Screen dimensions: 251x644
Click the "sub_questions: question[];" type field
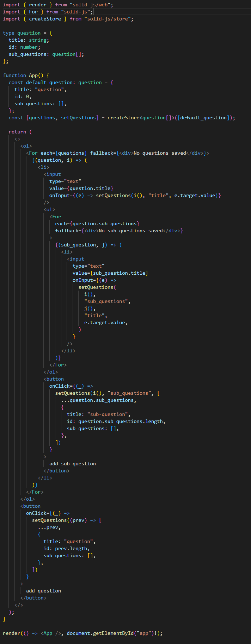pos(46,54)
